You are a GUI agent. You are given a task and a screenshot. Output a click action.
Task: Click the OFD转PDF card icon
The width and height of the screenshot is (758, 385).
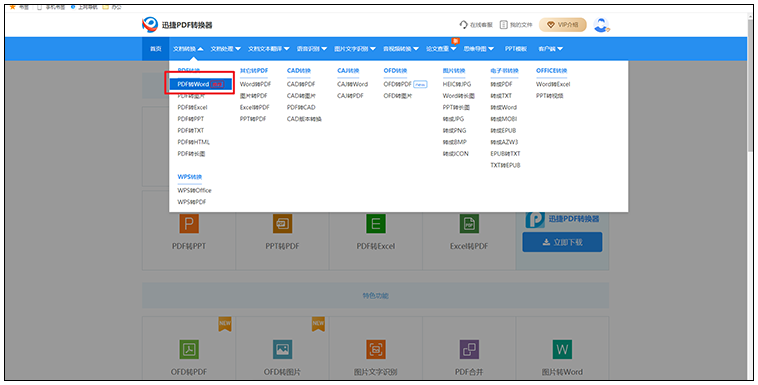[189, 349]
